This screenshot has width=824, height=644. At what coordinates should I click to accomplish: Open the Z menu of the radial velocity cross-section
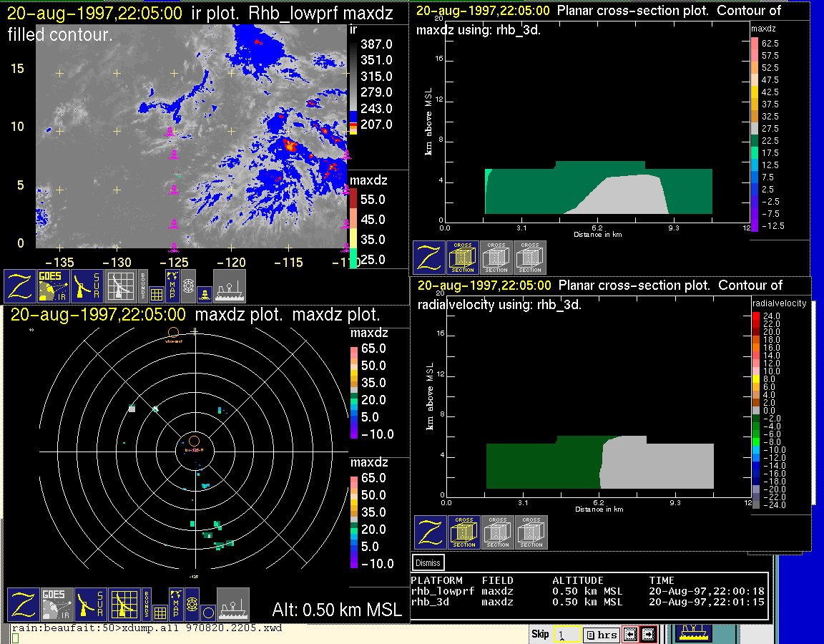tap(431, 533)
